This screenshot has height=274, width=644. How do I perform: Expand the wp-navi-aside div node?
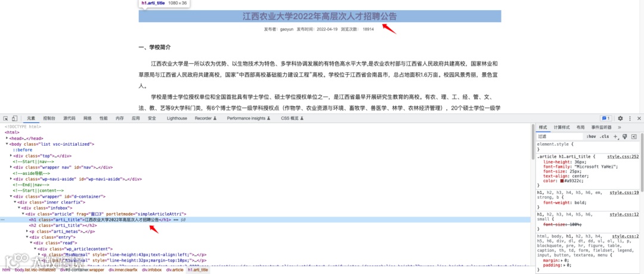[x=11, y=179]
